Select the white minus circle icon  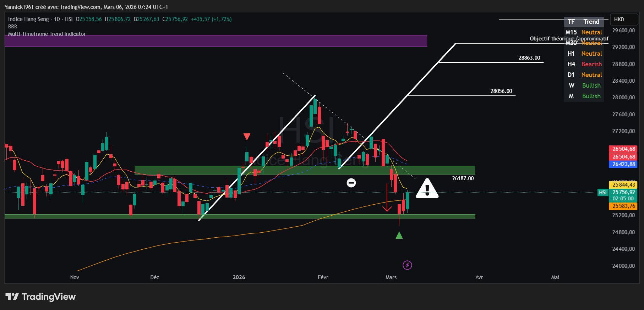(351, 183)
